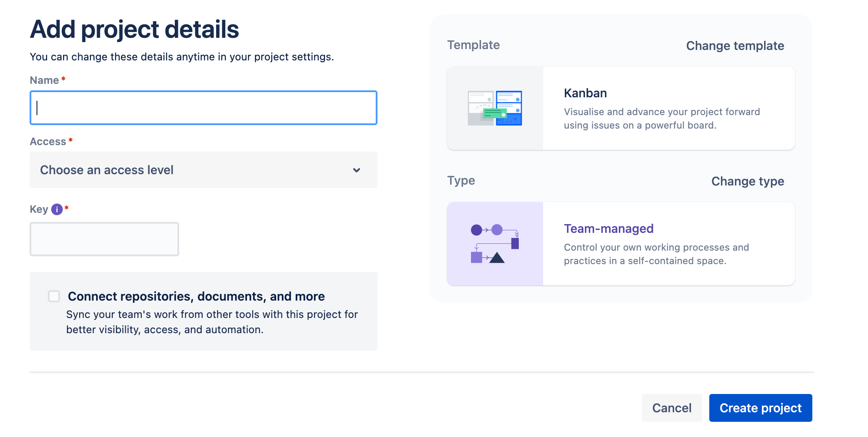The image size is (868, 437).
Task: Click Change type
Action: click(x=748, y=181)
